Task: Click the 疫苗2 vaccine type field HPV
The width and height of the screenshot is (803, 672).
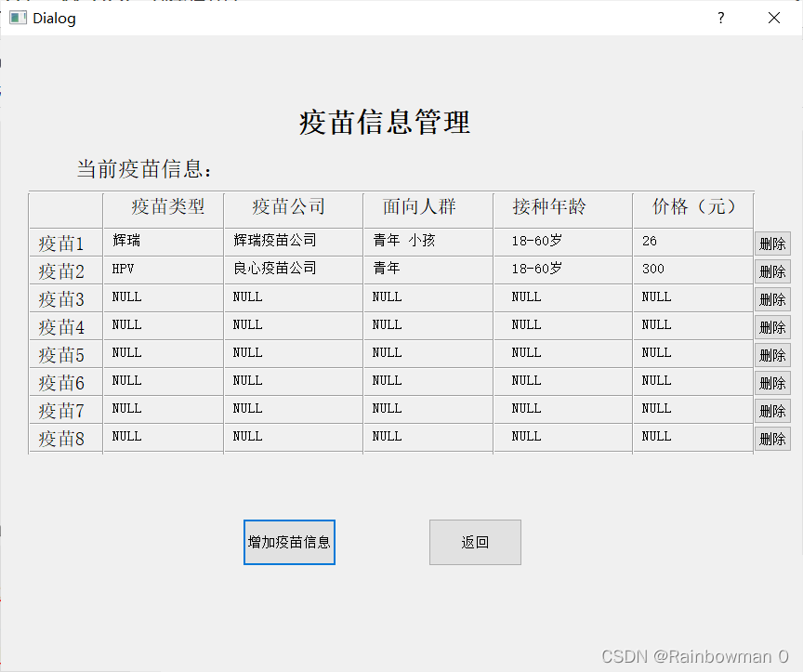Action: click(x=163, y=270)
